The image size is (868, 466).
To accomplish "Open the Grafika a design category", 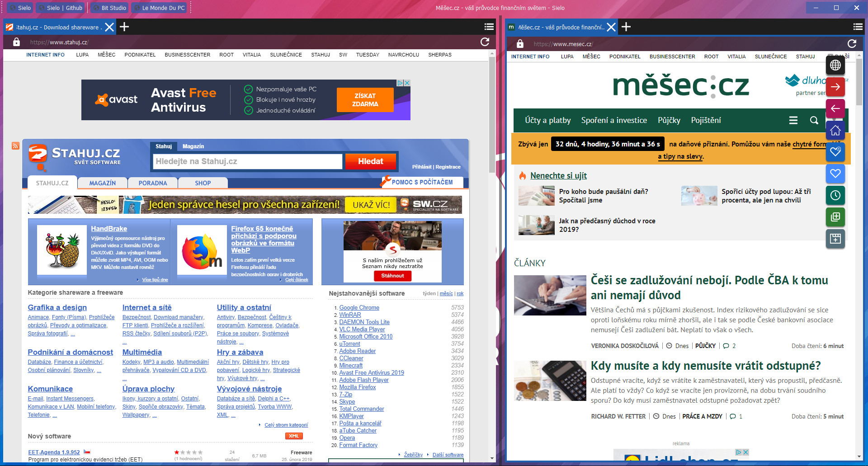I will (57, 307).
